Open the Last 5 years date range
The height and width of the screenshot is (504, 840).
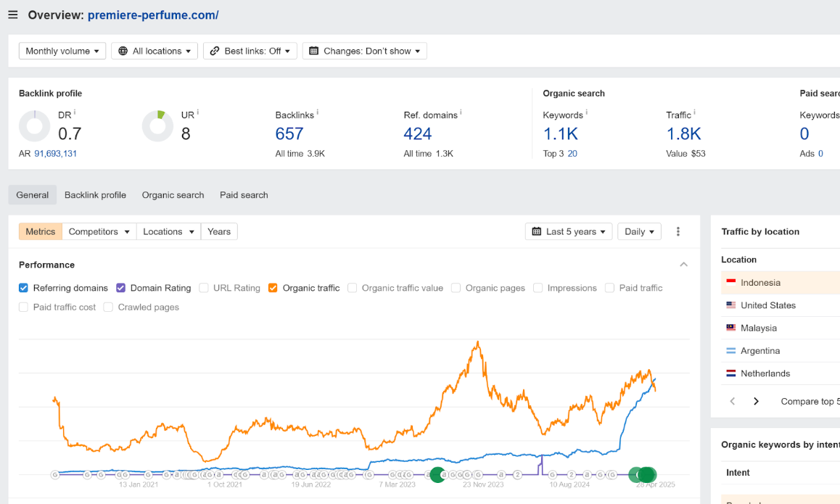click(569, 231)
